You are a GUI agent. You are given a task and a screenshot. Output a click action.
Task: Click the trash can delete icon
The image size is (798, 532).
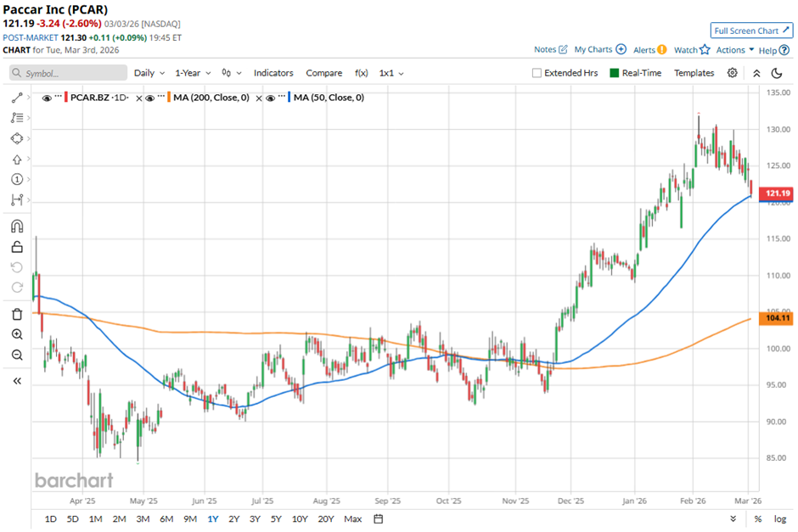16,314
